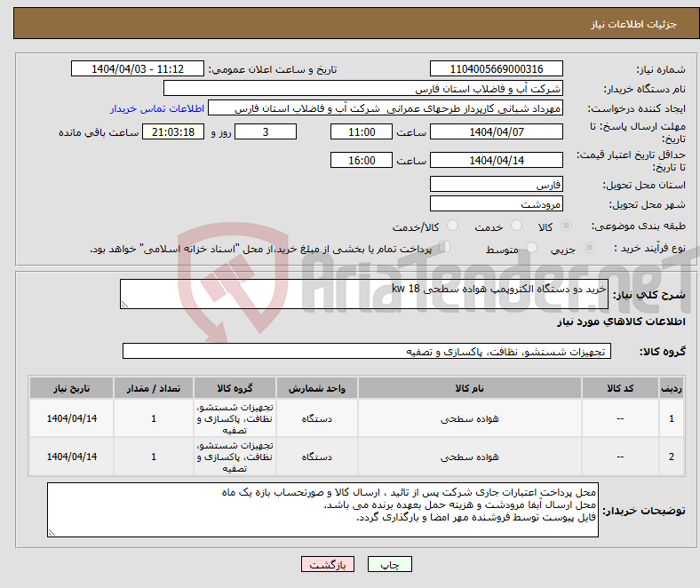
Task: Select the کالا radio button
Action: 566,226
